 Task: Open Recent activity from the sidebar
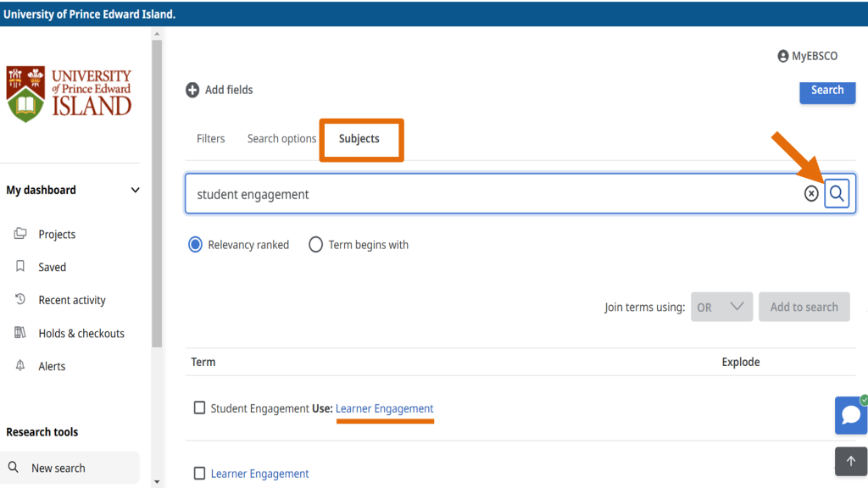click(20, 300)
